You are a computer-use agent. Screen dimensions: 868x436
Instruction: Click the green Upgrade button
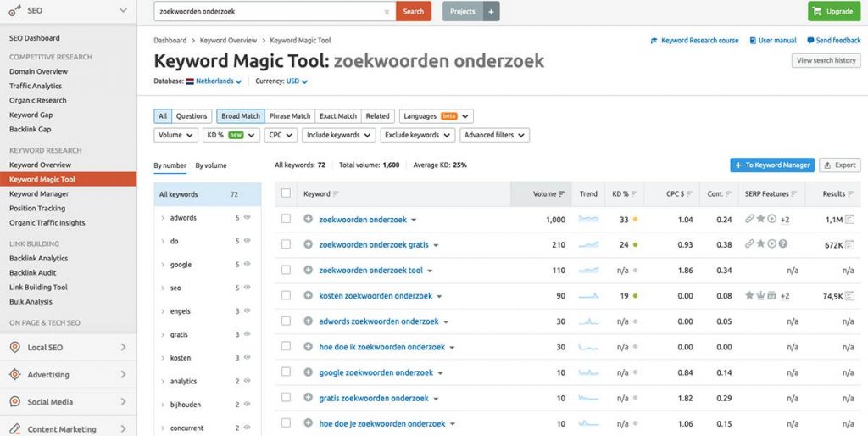point(834,11)
